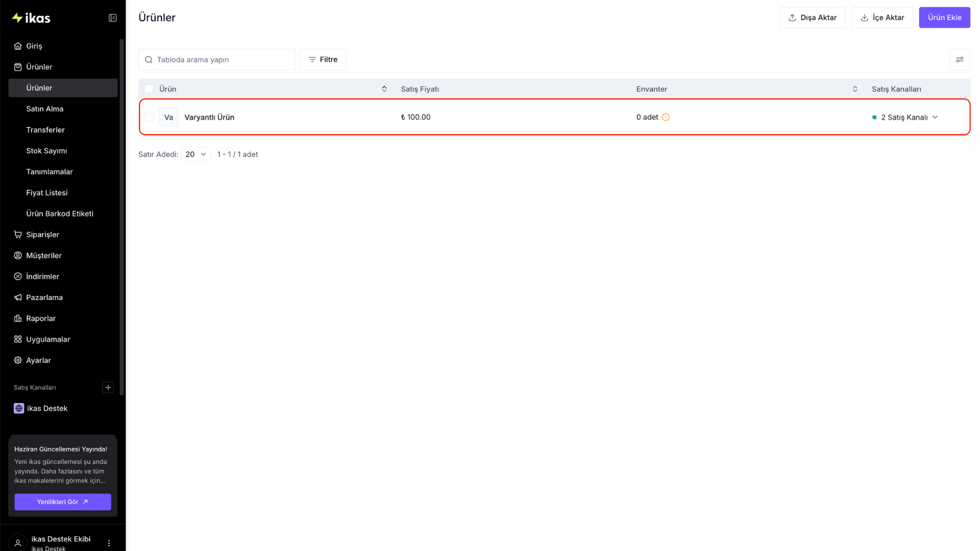Click the Raporlar chart icon

(18, 318)
